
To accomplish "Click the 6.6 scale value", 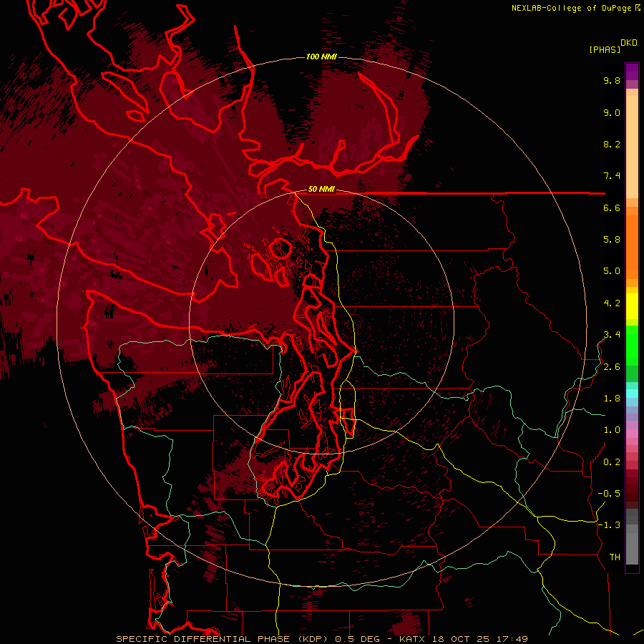I will coord(612,208).
